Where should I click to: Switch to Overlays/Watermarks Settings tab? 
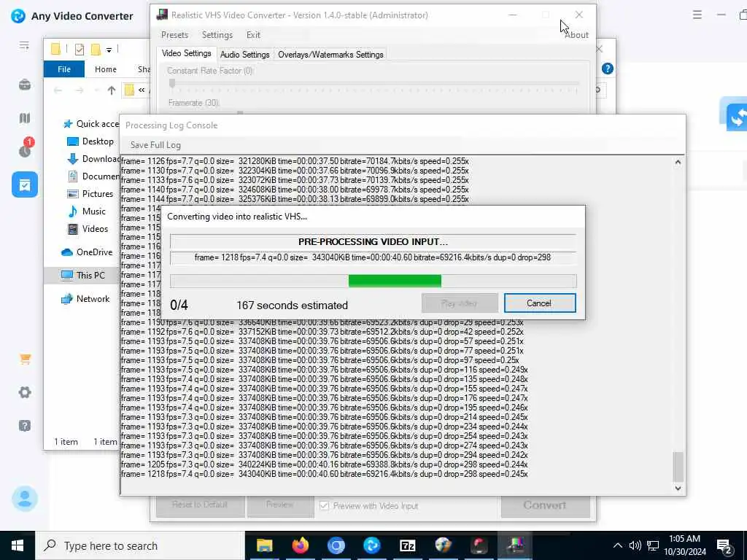(x=330, y=54)
